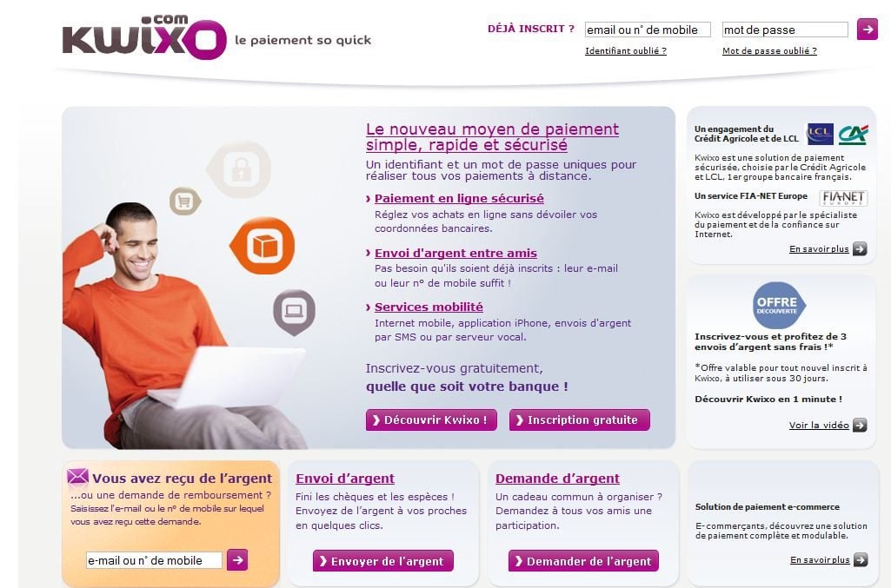Open the Paiement en ligne sécurisé link
891x588 pixels.
click(459, 199)
